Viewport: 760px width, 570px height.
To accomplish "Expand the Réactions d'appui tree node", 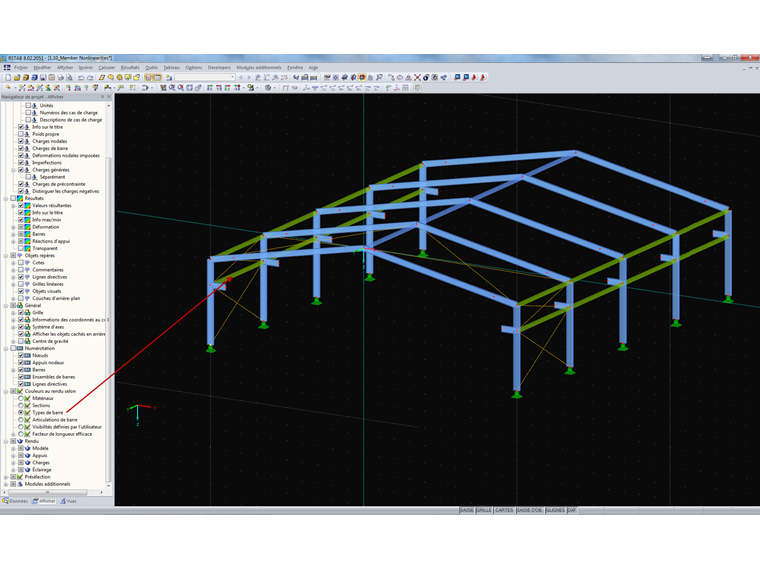I will 14,241.
